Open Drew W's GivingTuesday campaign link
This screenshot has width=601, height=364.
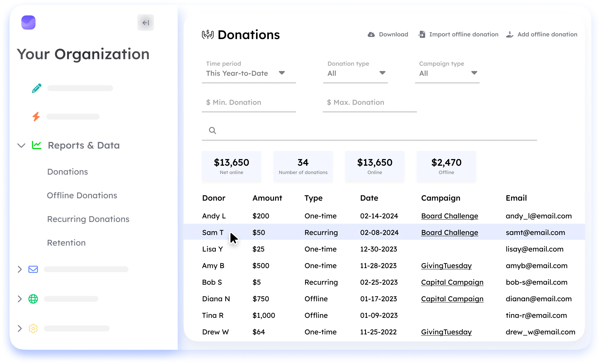(x=446, y=332)
